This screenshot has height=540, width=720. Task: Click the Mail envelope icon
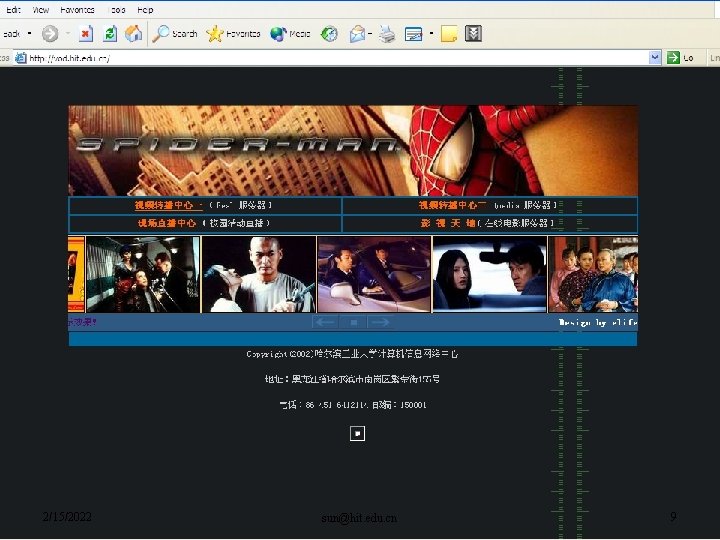coord(357,34)
